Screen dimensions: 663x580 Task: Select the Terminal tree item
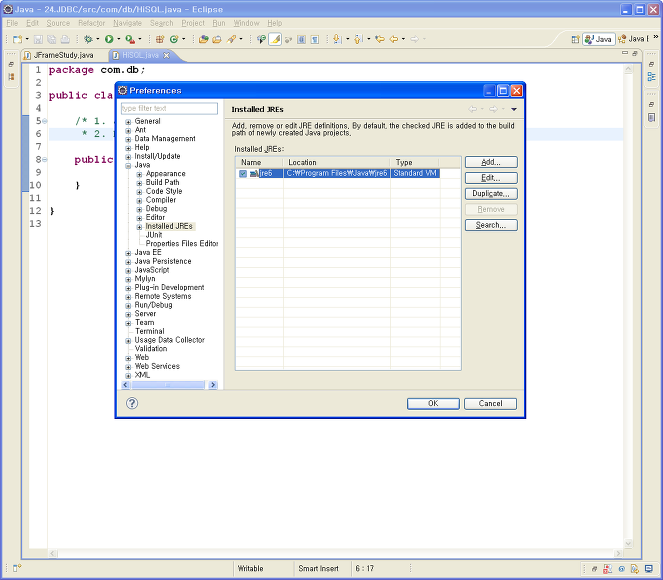coord(150,331)
